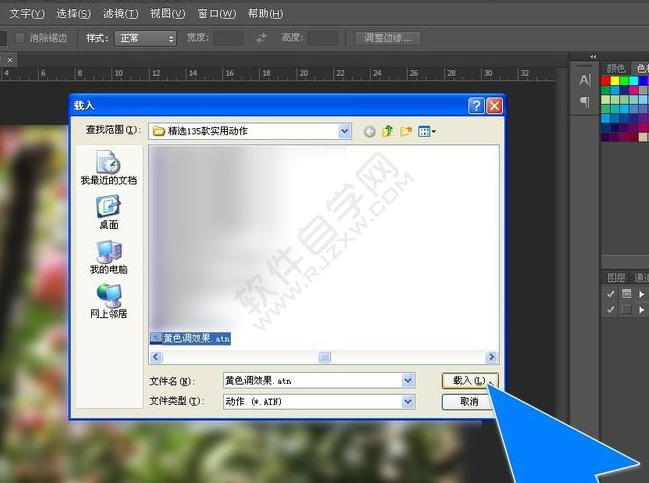Open the view menu icon

pos(426,132)
